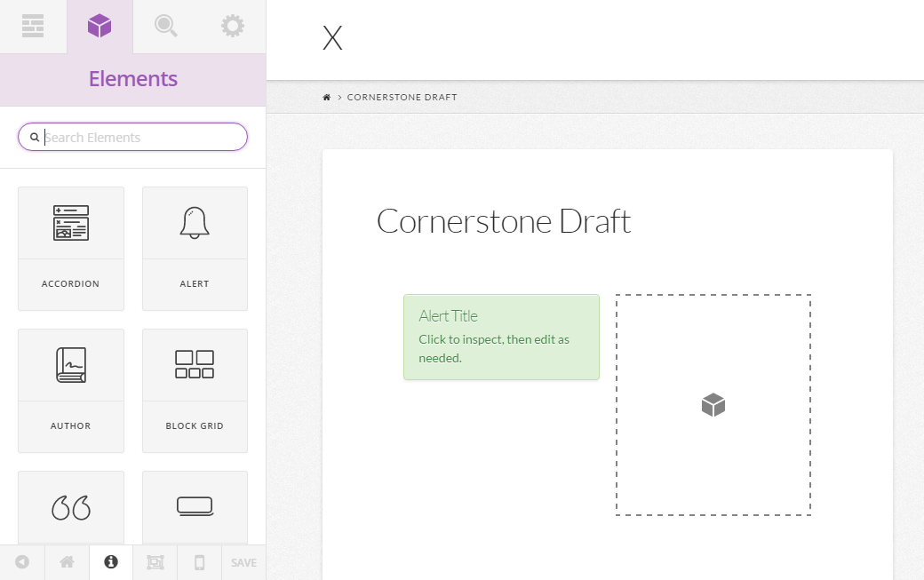Open the Settings gear tab

pyautogui.click(x=232, y=27)
